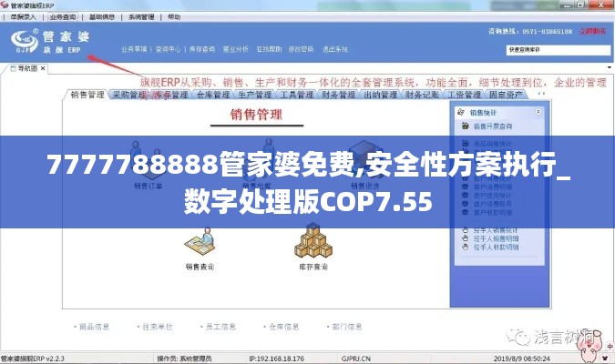The image size is (615, 364).
Task: Select the 导航图 document tab
Action: click(25, 68)
